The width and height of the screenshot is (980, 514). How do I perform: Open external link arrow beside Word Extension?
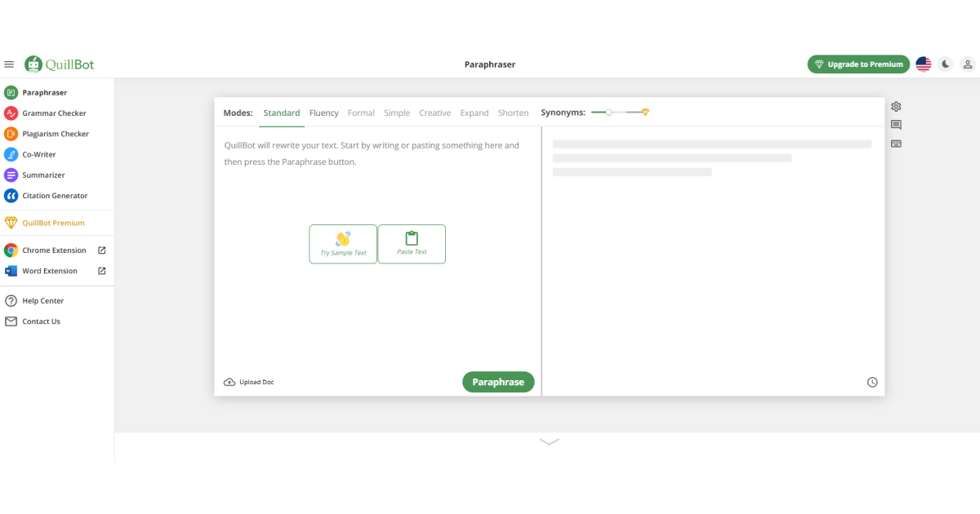tap(102, 271)
